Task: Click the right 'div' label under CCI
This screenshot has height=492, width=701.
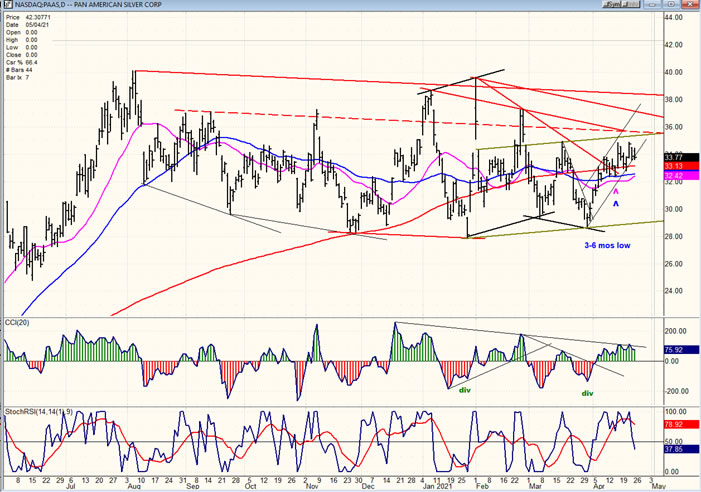Action: (587, 393)
